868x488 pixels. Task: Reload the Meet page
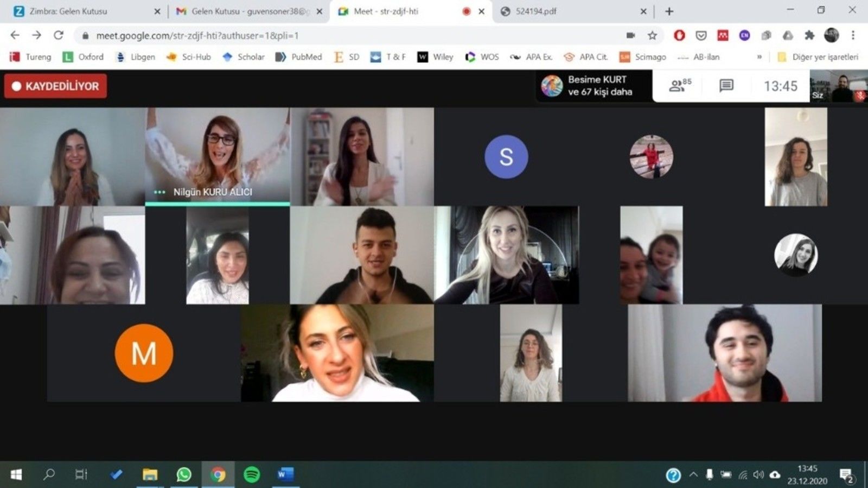pyautogui.click(x=59, y=35)
